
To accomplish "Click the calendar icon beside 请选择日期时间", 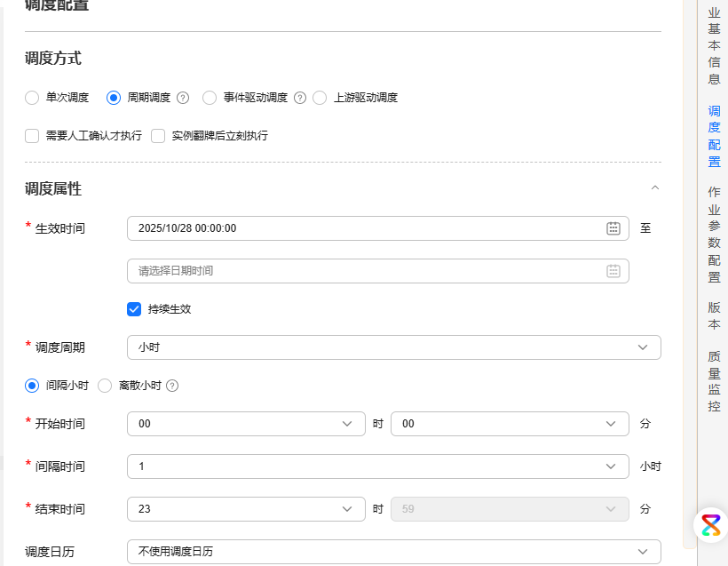I will pyautogui.click(x=613, y=271).
